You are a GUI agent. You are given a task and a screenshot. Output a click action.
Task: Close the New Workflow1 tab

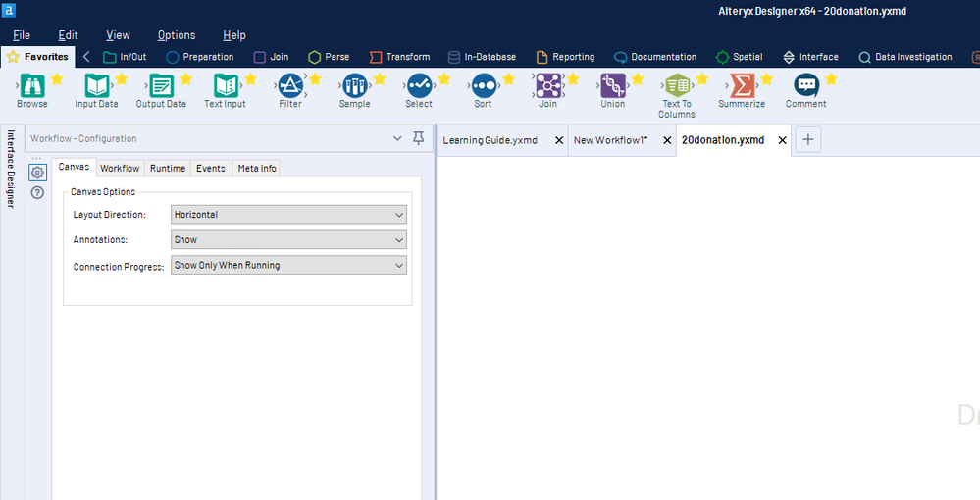click(x=667, y=140)
